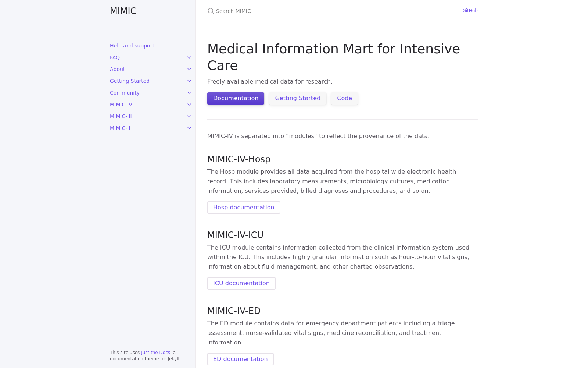Viewport: 588px width, 368px height.
Task: Open ICU documentation
Action: [x=241, y=283]
